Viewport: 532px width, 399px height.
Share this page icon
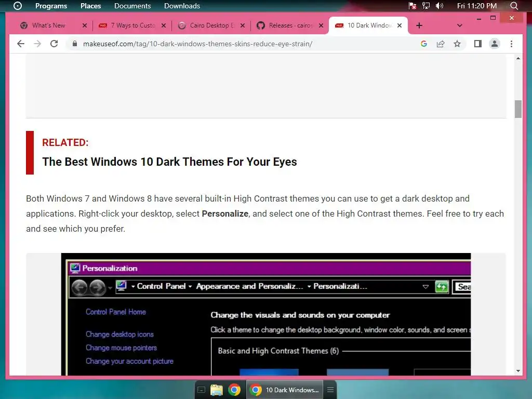coord(441,44)
